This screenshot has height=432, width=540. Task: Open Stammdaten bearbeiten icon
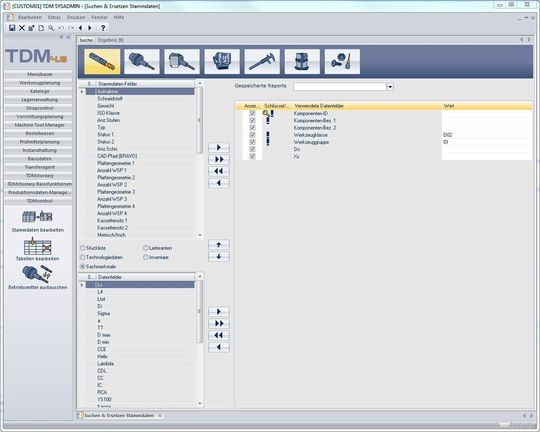38,217
